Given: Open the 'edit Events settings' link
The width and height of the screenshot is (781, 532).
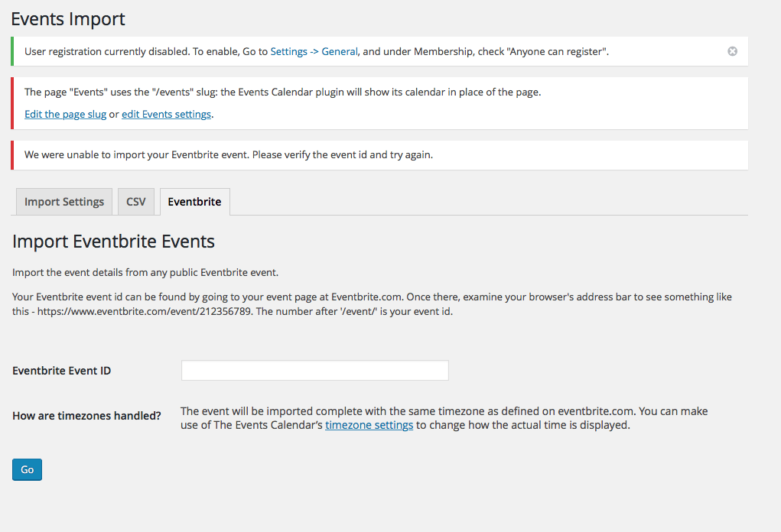Looking at the screenshot, I should pos(166,115).
